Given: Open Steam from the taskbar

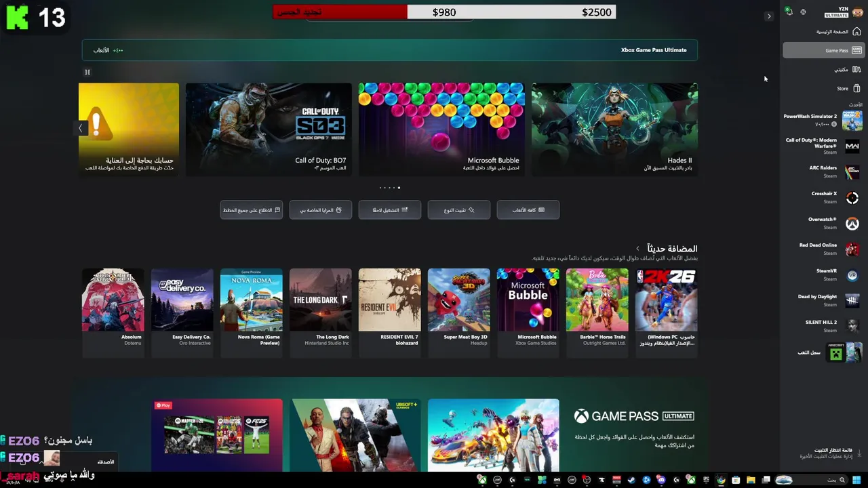Looking at the screenshot, I should coord(631,480).
